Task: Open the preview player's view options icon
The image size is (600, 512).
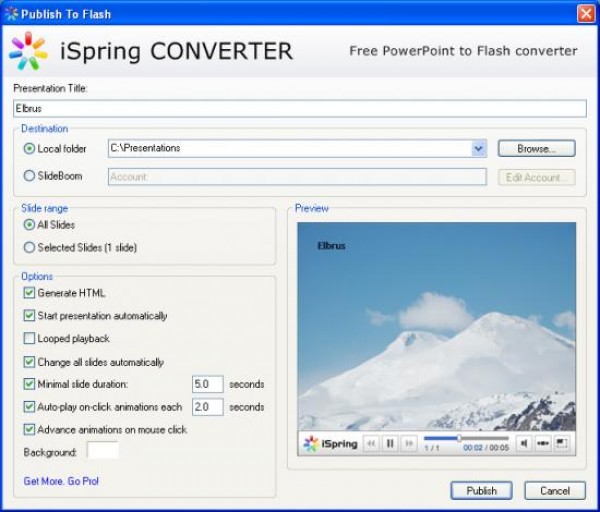Action: pos(543,444)
